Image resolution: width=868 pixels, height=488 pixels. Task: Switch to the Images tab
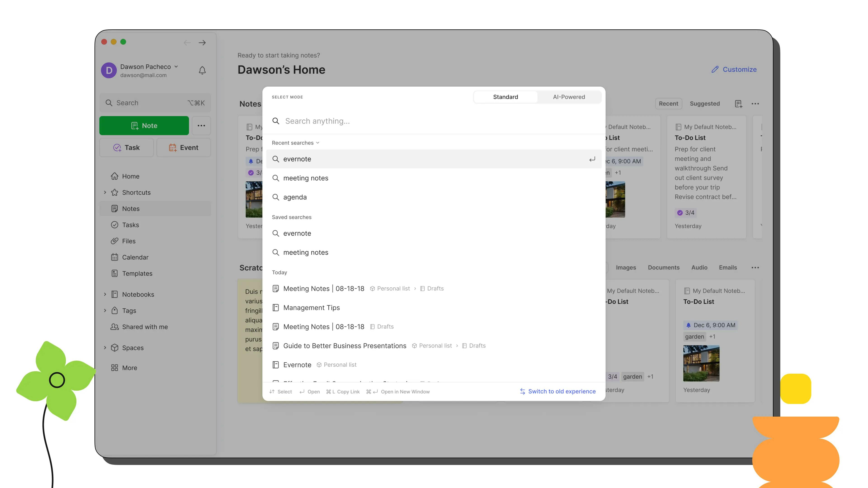(626, 267)
